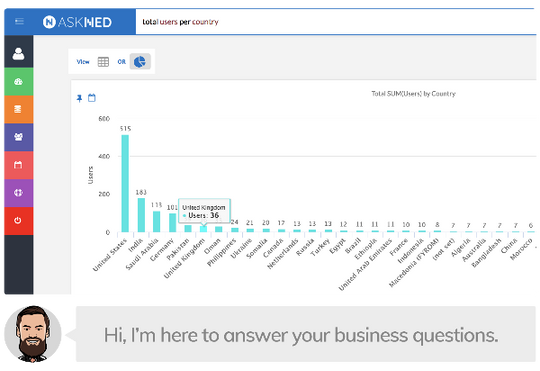Click the Saudi Arabia bar
This screenshot has width=540, height=371.
(156, 221)
